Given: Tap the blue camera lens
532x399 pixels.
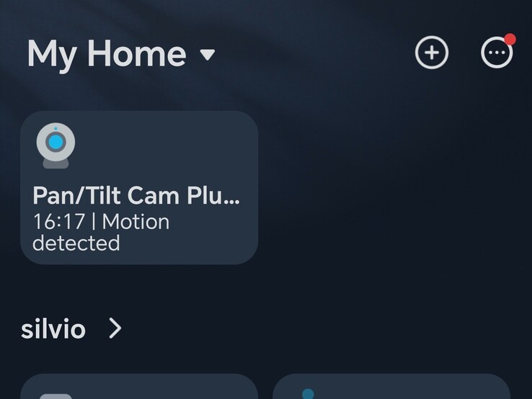Looking at the screenshot, I should point(56,142).
